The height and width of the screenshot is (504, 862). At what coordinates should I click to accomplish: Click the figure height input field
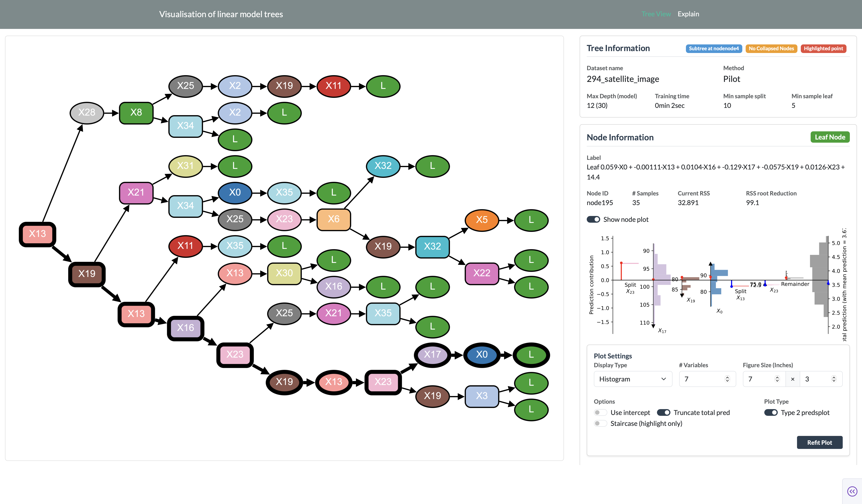(x=821, y=379)
